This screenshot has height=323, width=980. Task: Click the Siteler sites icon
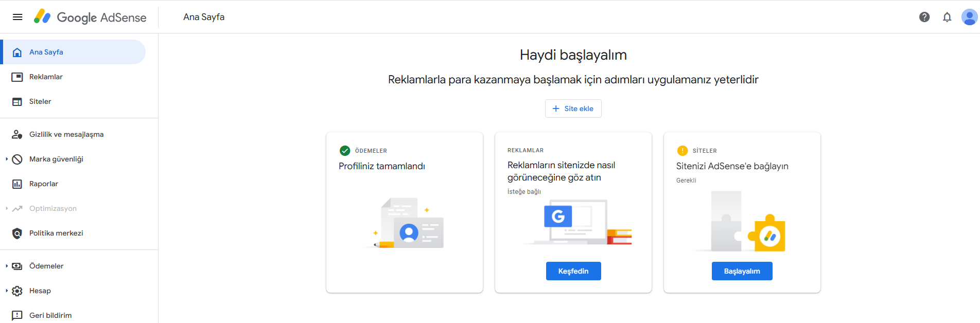point(17,101)
